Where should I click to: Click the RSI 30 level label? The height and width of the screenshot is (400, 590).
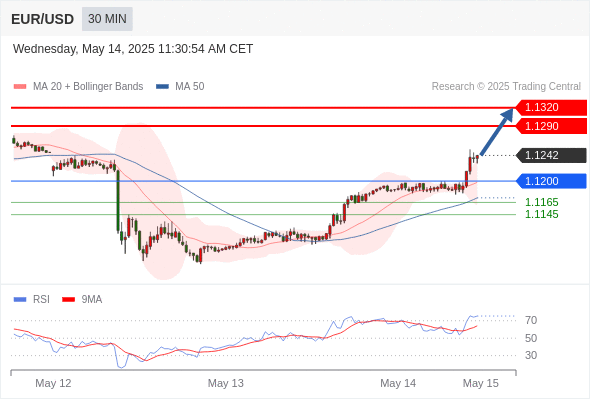click(x=531, y=355)
